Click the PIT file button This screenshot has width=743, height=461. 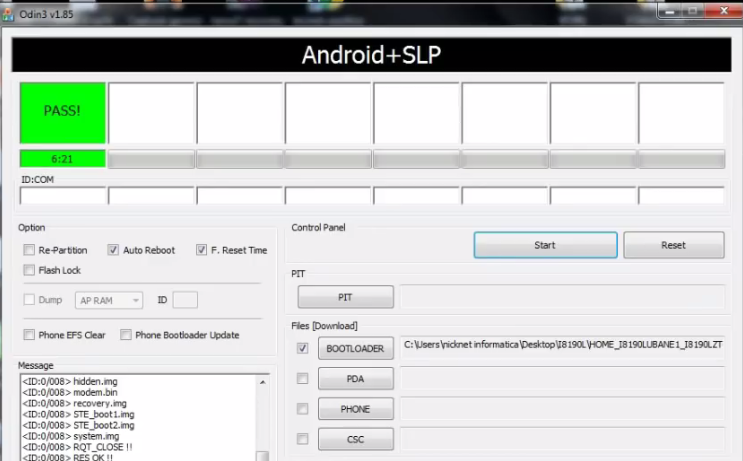(x=345, y=297)
